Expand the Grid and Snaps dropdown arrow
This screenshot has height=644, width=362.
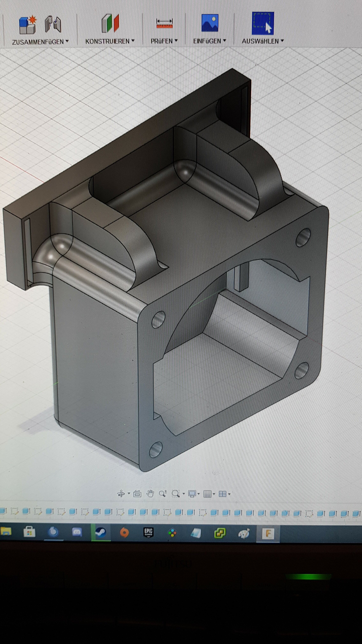pos(214,494)
